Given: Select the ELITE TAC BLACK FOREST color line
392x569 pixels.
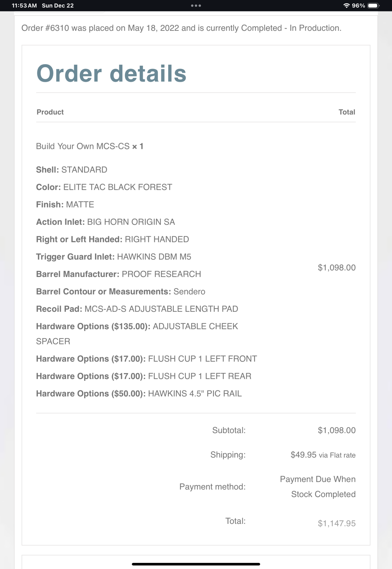Looking at the screenshot, I should tap(118, 187).
